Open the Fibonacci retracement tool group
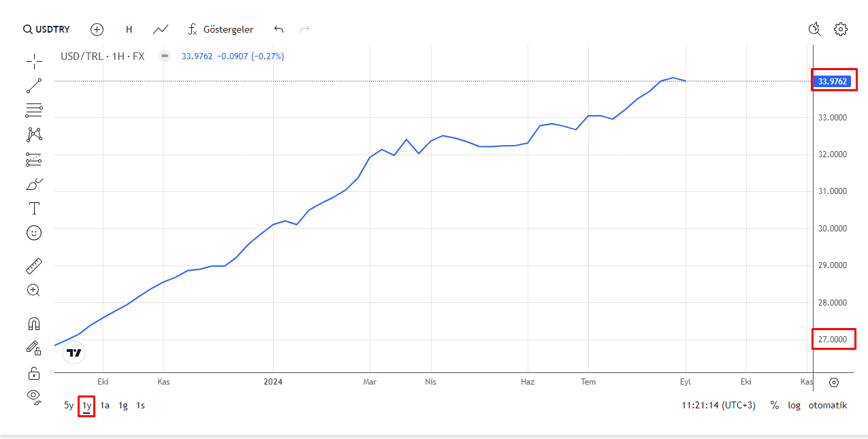868x439 pixels. pyautogui.click(x=34, y=110)
